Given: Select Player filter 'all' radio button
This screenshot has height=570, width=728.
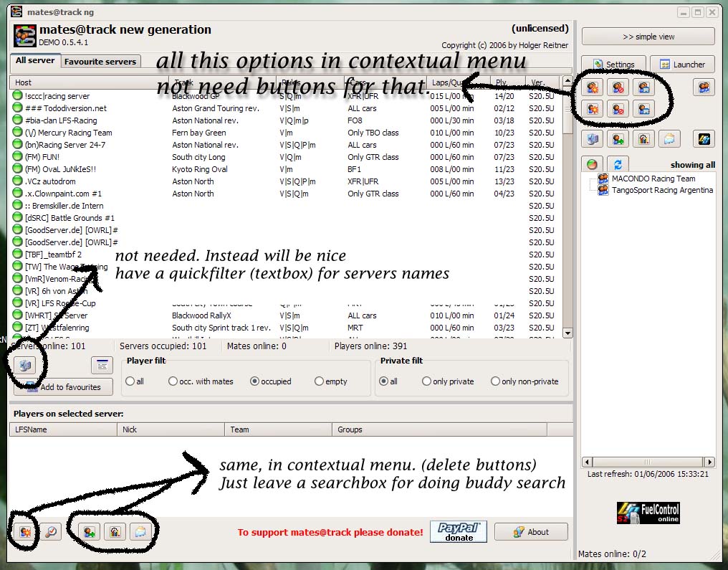Looking at the screenshot, I should coord(130,381).
